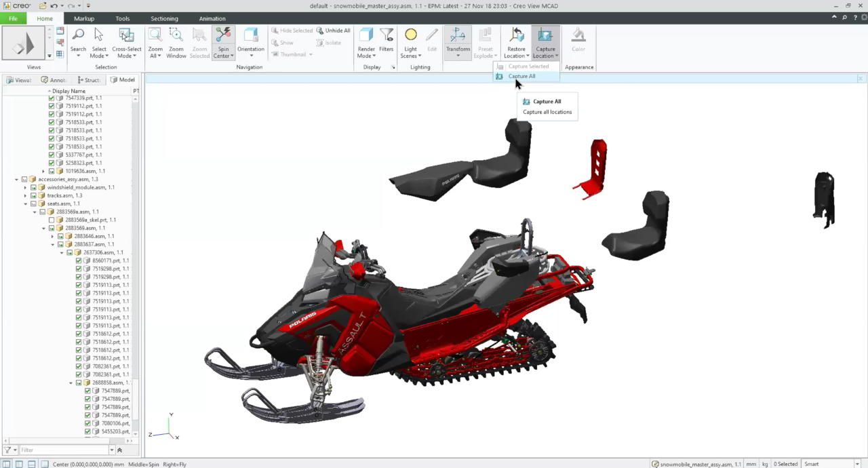Click the large view thumbnail in Views group
Viewport: 868px width, 468px height.
(24, 44)
